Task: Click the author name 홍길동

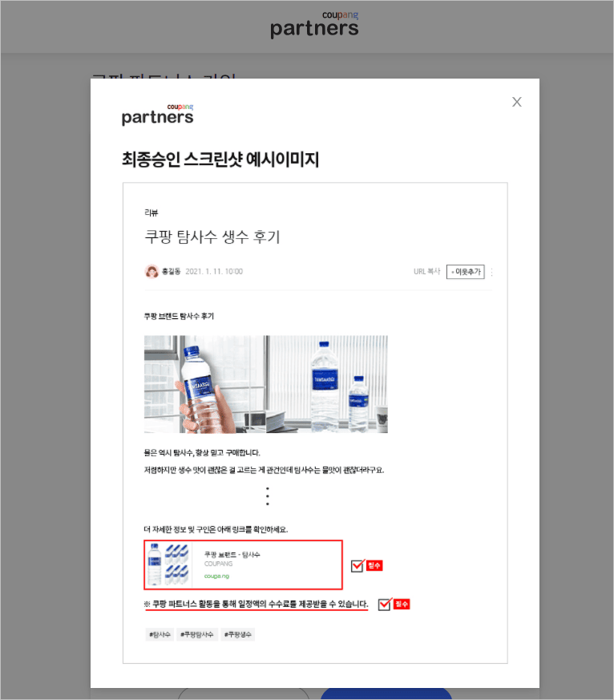Action: 171,272
